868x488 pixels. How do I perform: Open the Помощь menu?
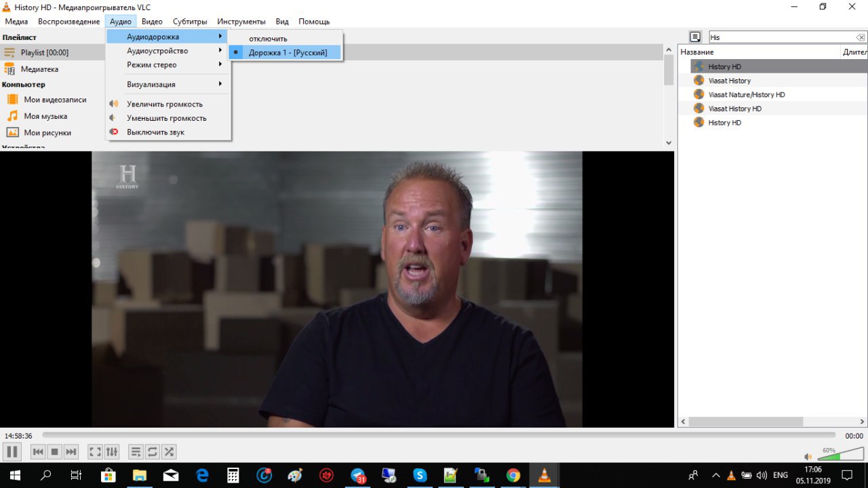314,22
